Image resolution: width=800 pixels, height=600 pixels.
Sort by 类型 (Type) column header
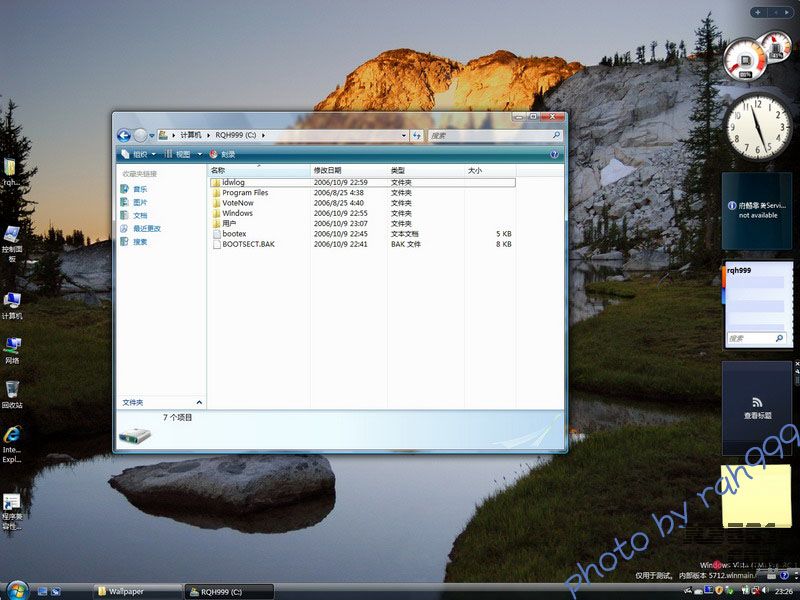tap(426, 170)
